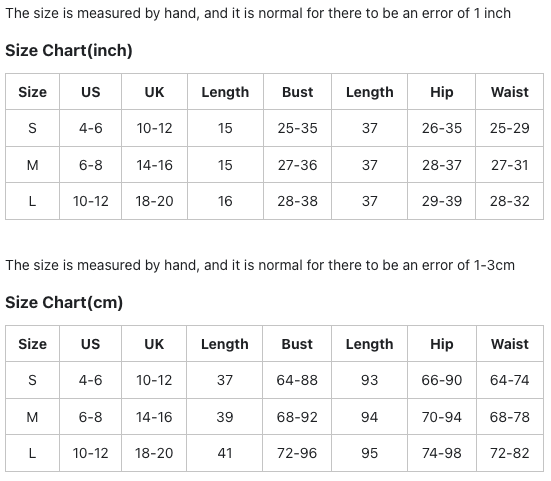Viewport: 551px width, 481px height.
Task: Click the 28-32 waist cell for size L
Action: click(510, 201)
